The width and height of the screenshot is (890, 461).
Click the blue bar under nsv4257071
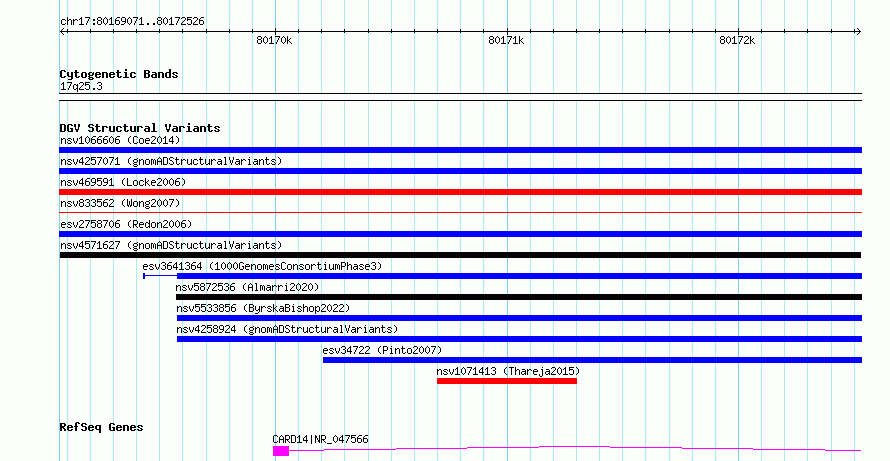coord(460,171)
